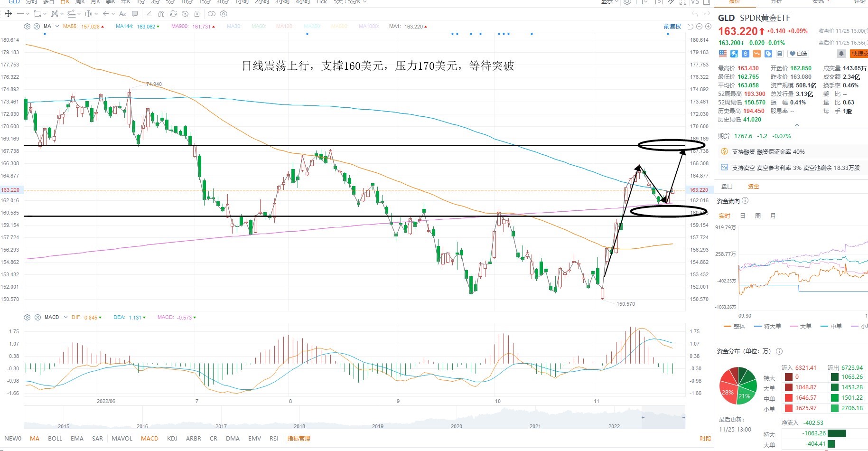This screenshot has width=868, height=451.
Task: Select the 日 capital flow tab
Action: (743, 216)
